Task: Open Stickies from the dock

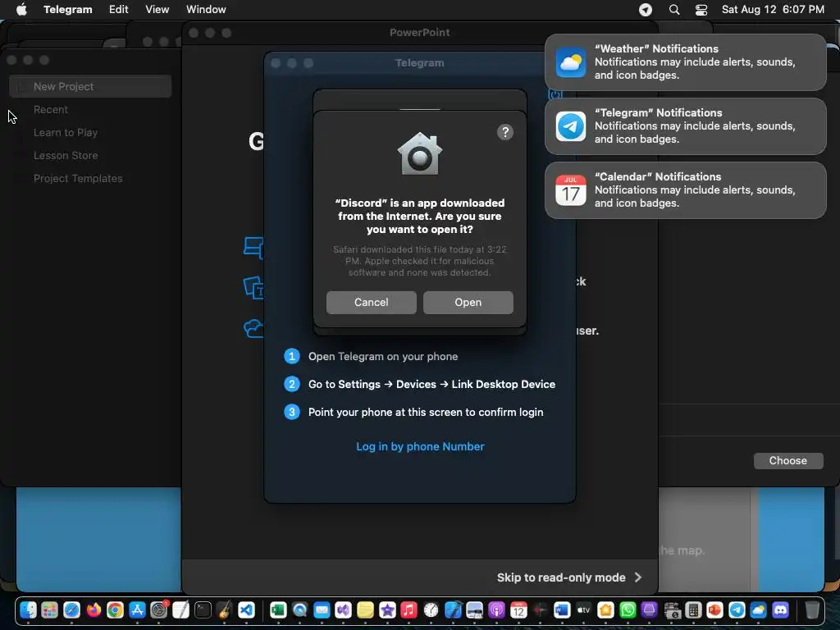Action: click(x=365, y=609)
